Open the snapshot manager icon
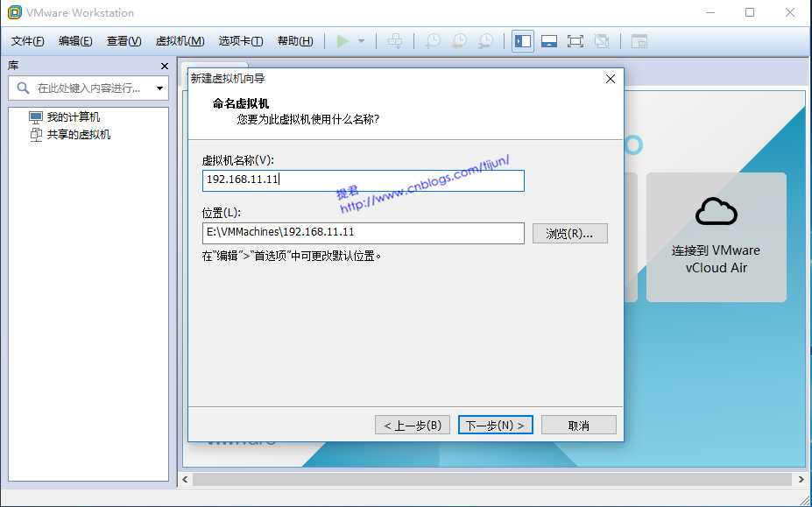This screenshot has height=507, width=812. (486, 41)
